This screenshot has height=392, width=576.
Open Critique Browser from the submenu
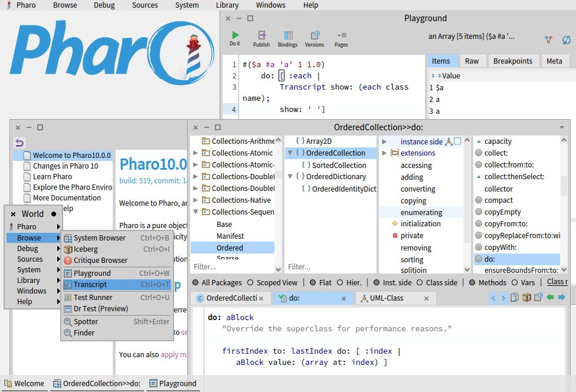click(x=117, y=260)
